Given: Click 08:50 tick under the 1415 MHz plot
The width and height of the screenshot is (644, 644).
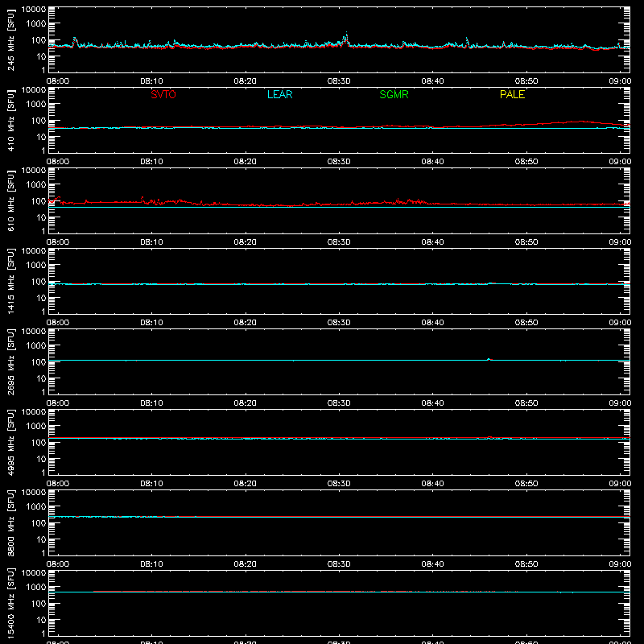Looking at the screenshot, I should click(x=526, y=323).
